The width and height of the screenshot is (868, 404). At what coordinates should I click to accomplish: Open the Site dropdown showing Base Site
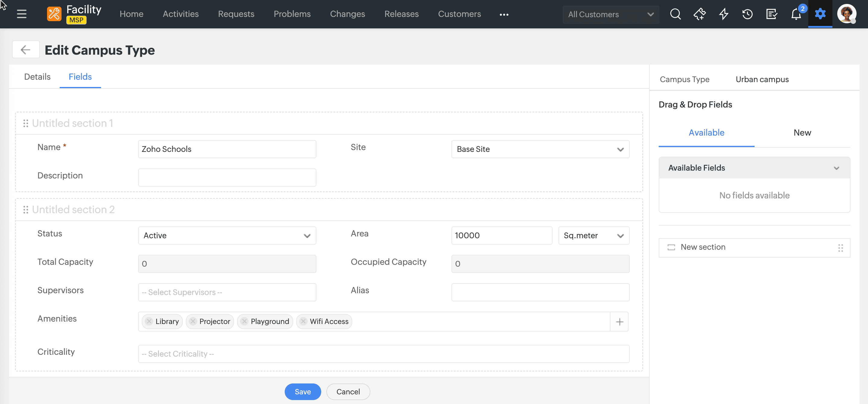point(540,149)
